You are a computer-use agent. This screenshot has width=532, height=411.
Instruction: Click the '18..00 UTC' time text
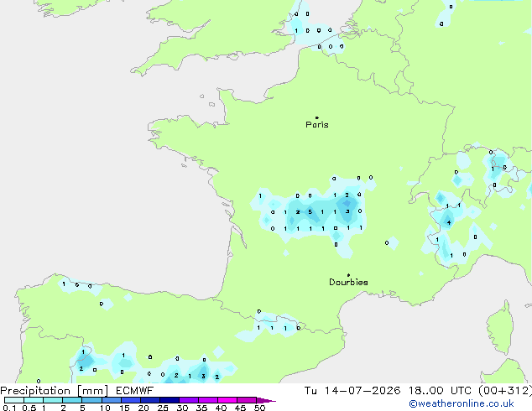click(x=440, y=391)
